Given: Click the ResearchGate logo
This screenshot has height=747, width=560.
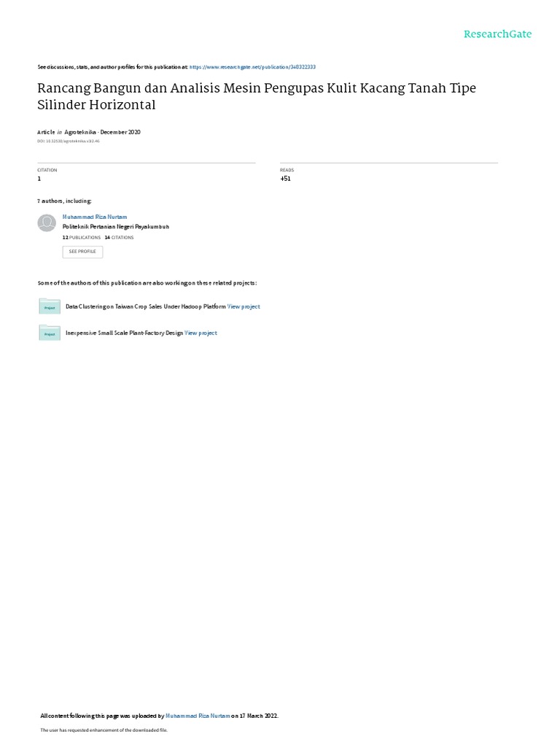Looking at the screenshot, I should [497, 34].
